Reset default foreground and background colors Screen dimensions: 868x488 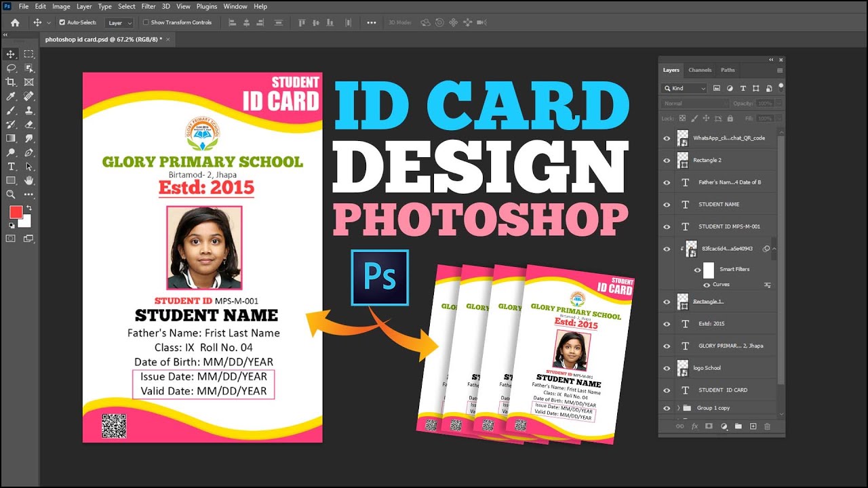(x=12, y=226)
